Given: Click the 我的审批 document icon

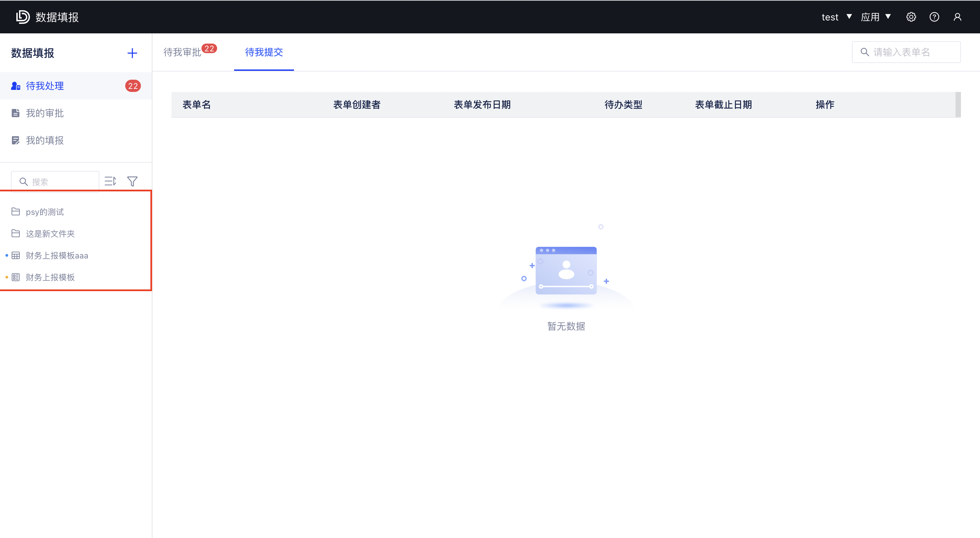Looking at the screenshot, I should pyautogui.click(x=16, y=113).
